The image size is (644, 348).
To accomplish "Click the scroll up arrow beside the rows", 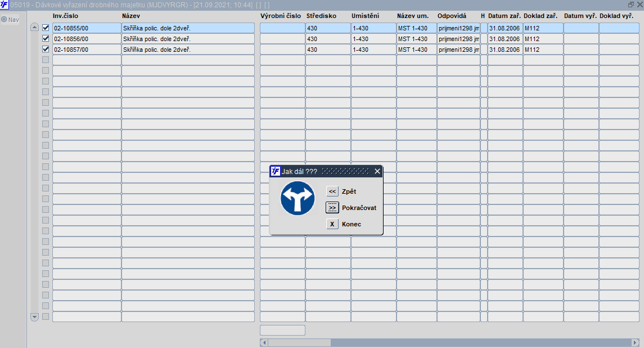I will coord(34,28).
